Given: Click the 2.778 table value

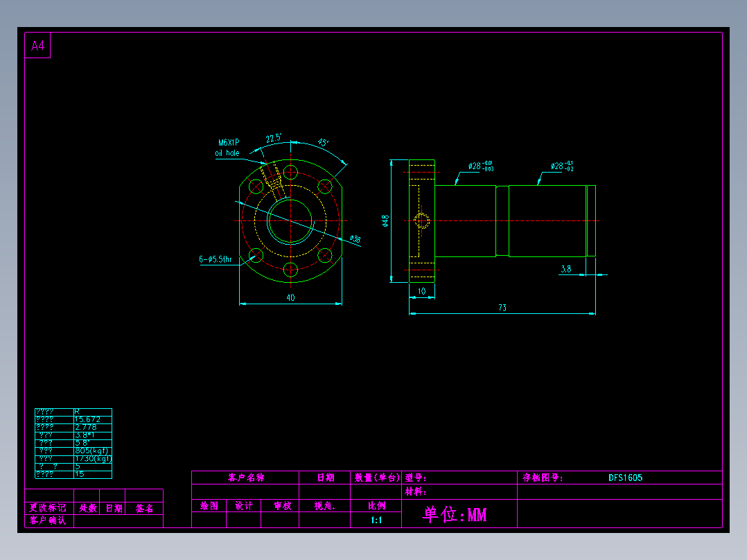Looking at the screenshot, I should 86,427.
